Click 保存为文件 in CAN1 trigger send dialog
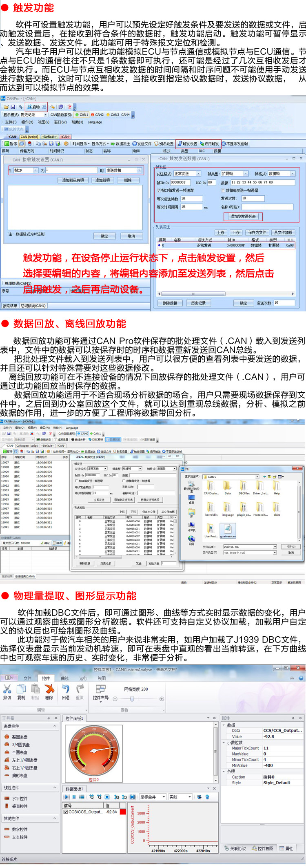This screenshot has height=868, width=306. click(x=257, y=233)
